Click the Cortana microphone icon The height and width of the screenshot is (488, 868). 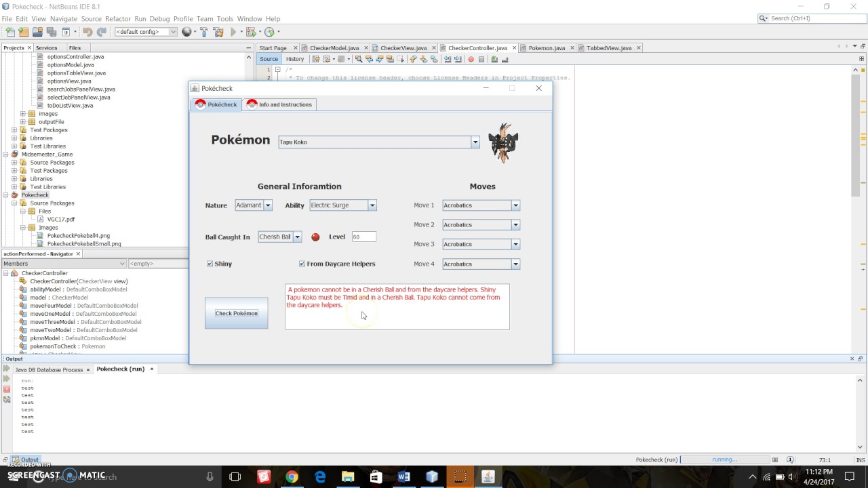coord(210,476)
